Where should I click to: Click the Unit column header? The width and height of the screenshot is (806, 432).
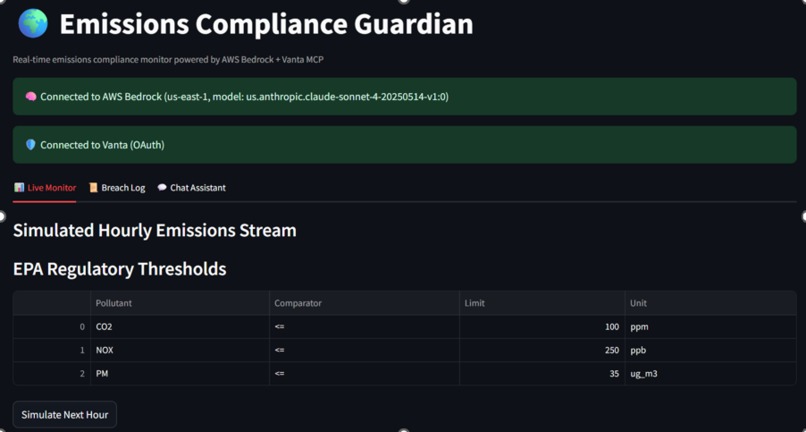tap(711, 303)
